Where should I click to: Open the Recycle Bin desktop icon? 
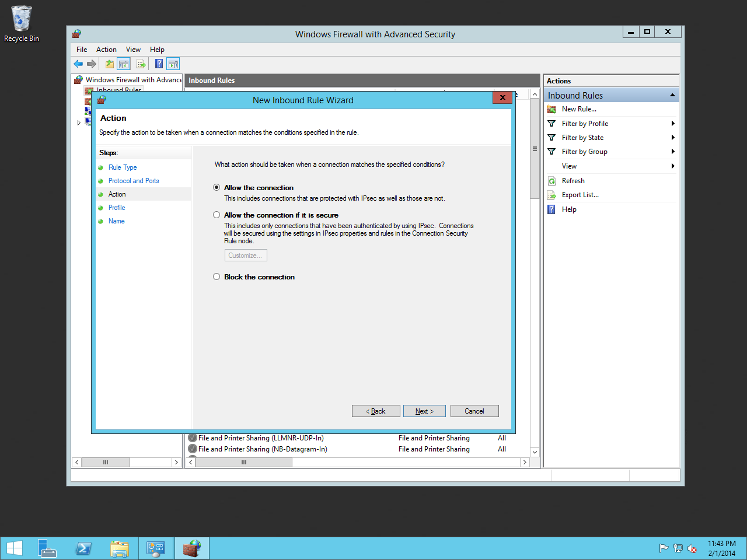tap(22, 23)
